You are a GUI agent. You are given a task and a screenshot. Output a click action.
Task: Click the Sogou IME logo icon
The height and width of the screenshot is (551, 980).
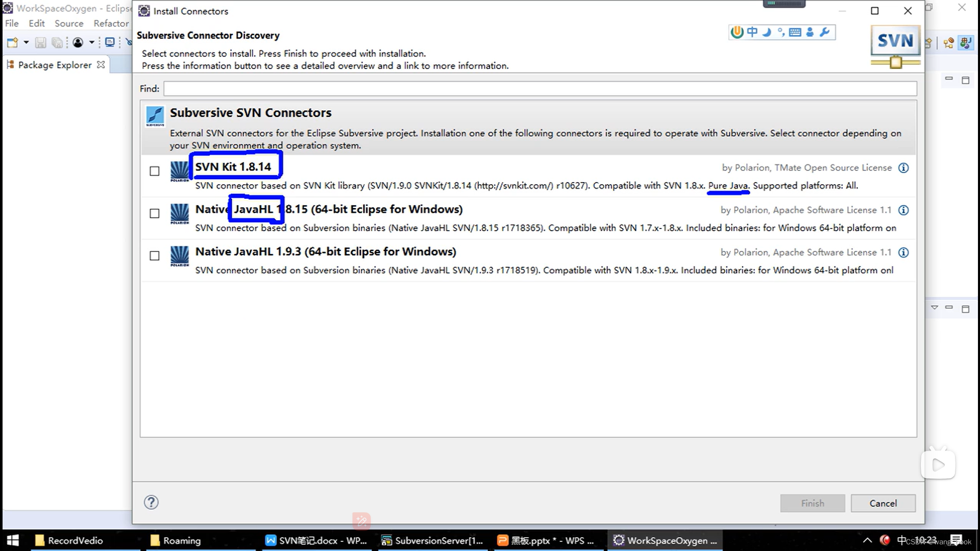tap(737, 32)
